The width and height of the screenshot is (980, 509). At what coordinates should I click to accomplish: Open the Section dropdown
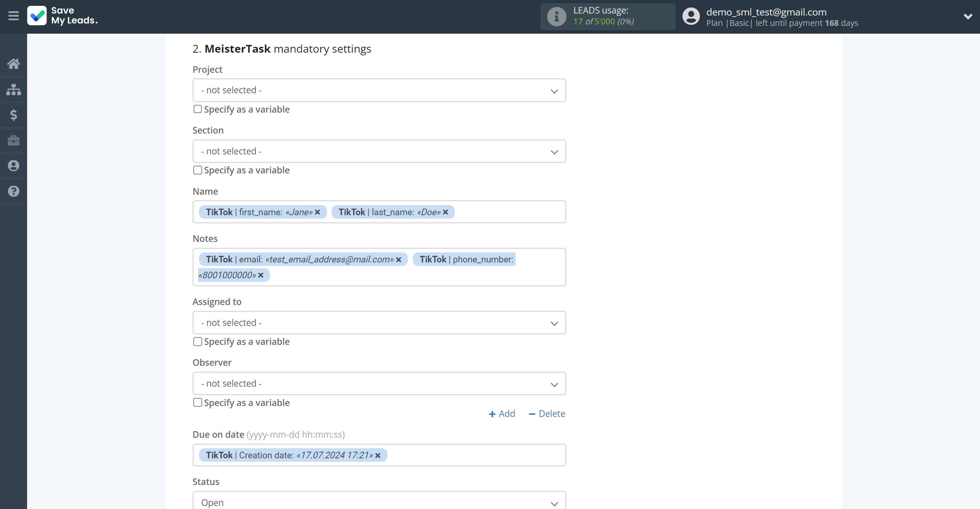tap(379, 151)
